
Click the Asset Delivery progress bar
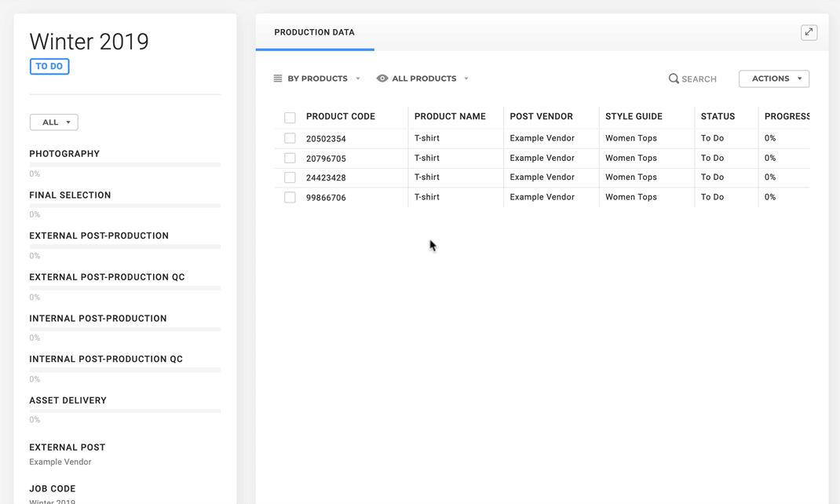point(125,411)
